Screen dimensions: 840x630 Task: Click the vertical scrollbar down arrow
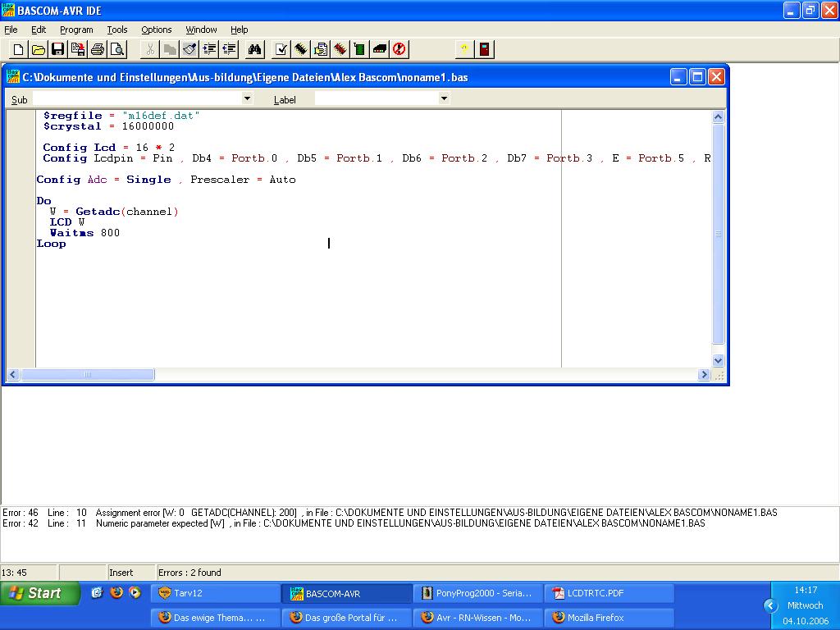[x=719, y=361]
